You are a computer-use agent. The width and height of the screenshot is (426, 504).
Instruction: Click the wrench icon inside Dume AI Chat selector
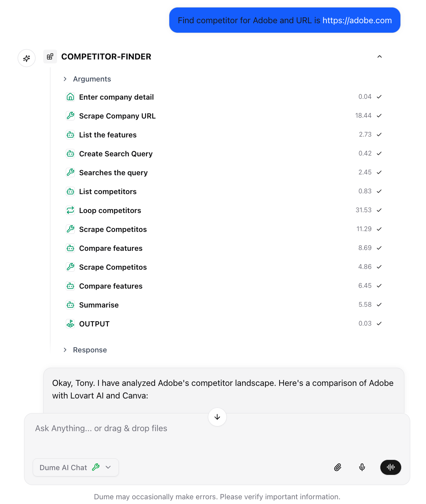[x=96, y=467]
